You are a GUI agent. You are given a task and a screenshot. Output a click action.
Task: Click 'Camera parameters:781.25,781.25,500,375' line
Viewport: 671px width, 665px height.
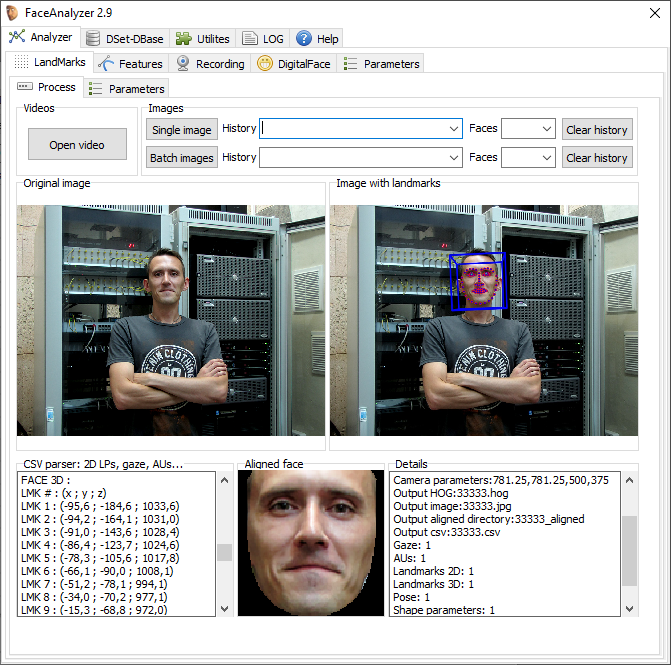(501, 480)
